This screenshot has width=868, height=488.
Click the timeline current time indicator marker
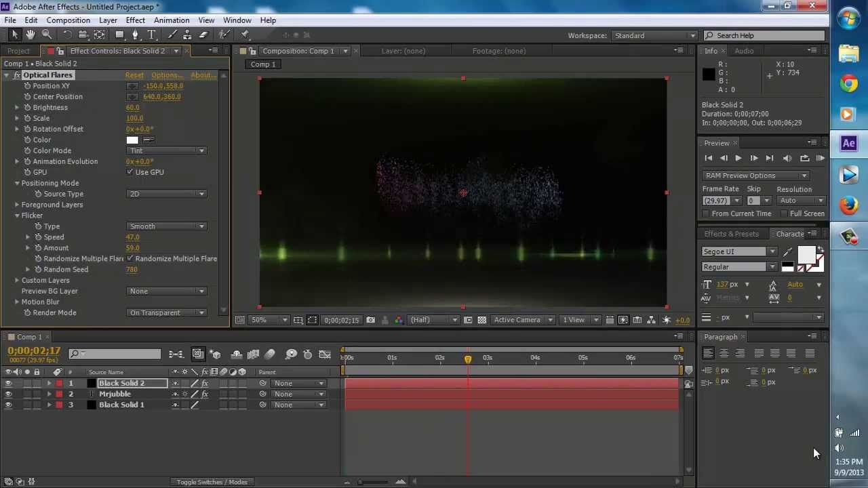pyautogui.click(x=467, y=359)
